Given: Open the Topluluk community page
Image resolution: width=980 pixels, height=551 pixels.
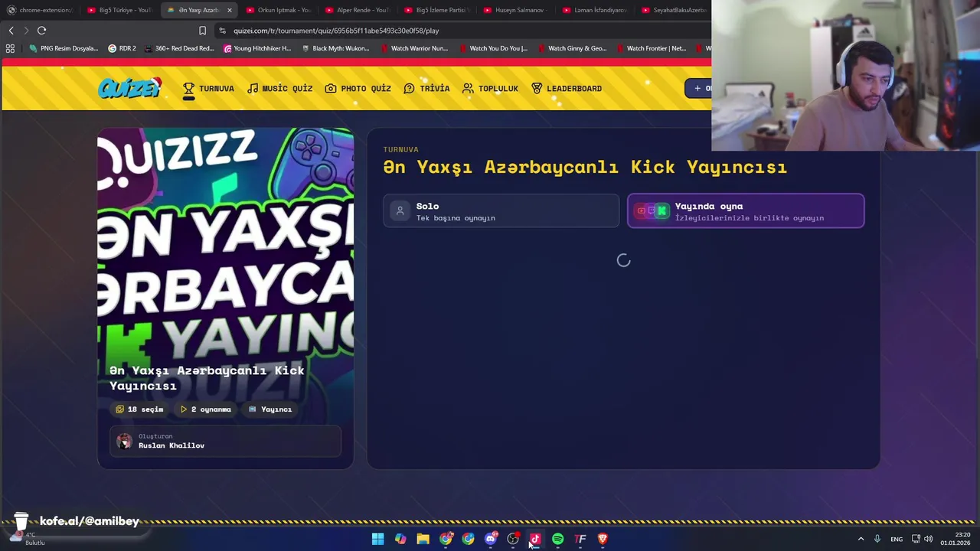Looking at the screenshot, I should [x=490, y=89].
